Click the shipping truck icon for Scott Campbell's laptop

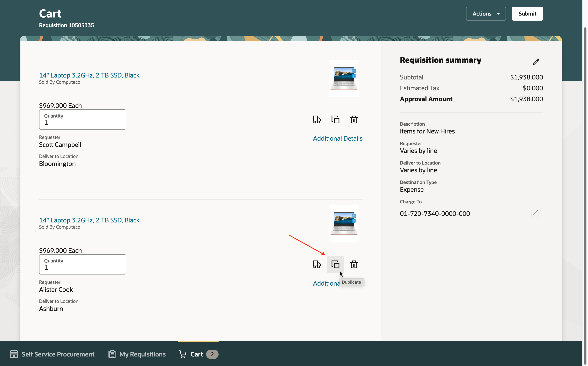point(317,119)
